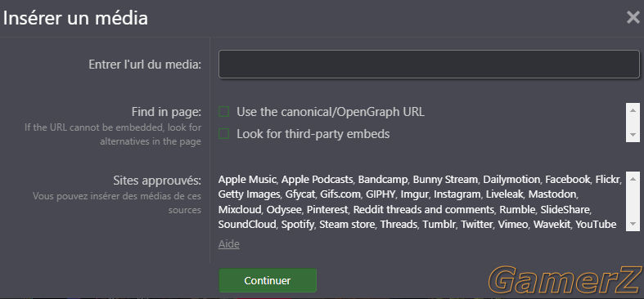Click the Bandcamp site name
The width and height of the screenshot is (644, 299).
tap(383, 179)
